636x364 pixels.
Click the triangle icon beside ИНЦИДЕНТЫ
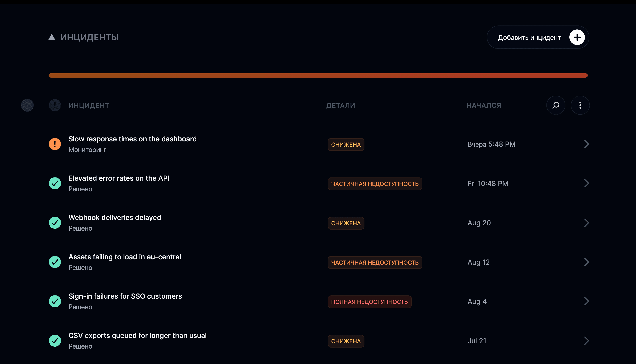click(52, 37)
